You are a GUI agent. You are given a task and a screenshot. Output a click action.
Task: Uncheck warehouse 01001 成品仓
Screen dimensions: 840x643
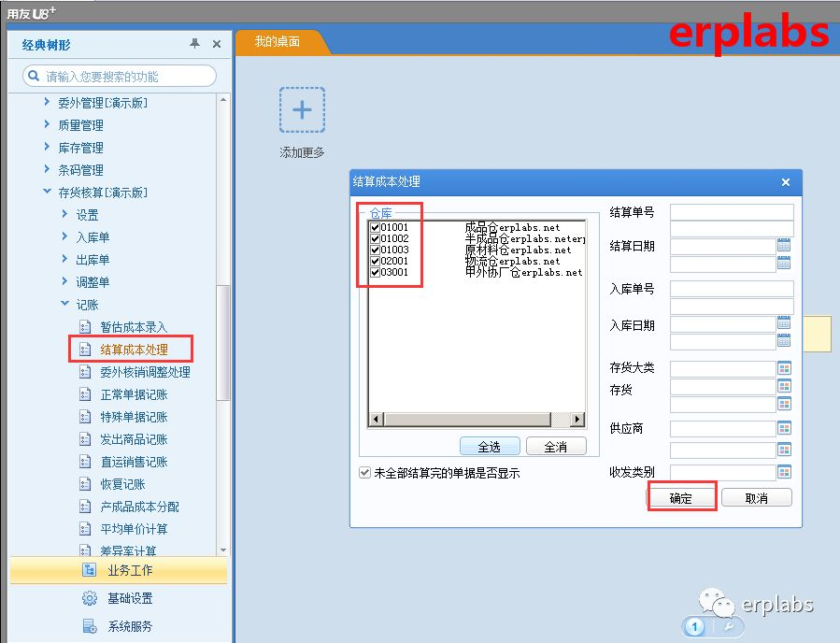pos(375,227)
